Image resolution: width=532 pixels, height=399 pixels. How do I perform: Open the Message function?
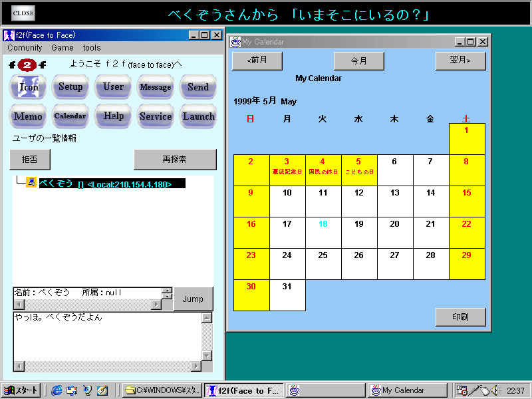156,87
